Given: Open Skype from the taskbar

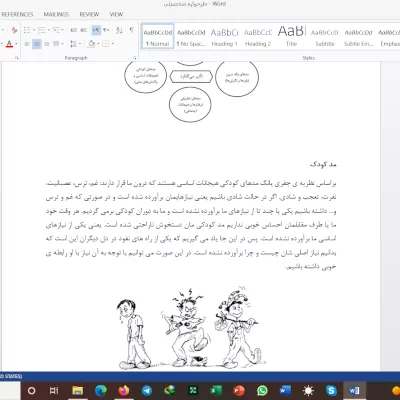Looking at the screenshot, I should click(331, 390).
